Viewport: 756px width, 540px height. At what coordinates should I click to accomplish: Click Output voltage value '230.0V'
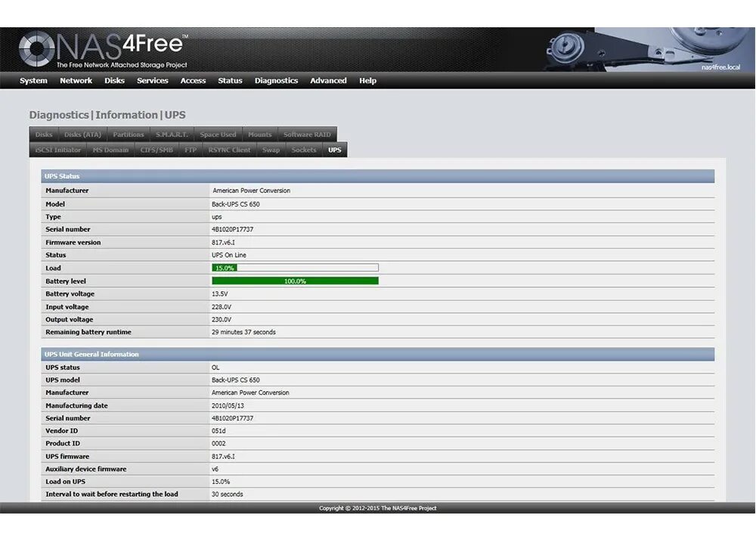(222, 319)
